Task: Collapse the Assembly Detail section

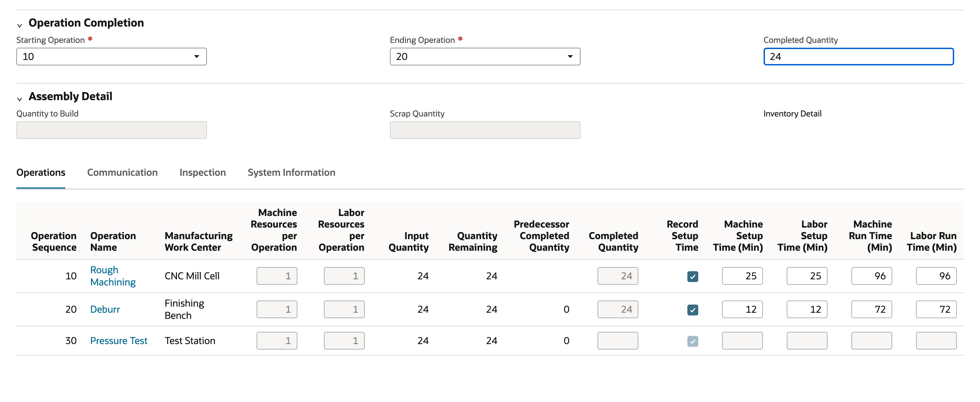Action: [19, 99]
